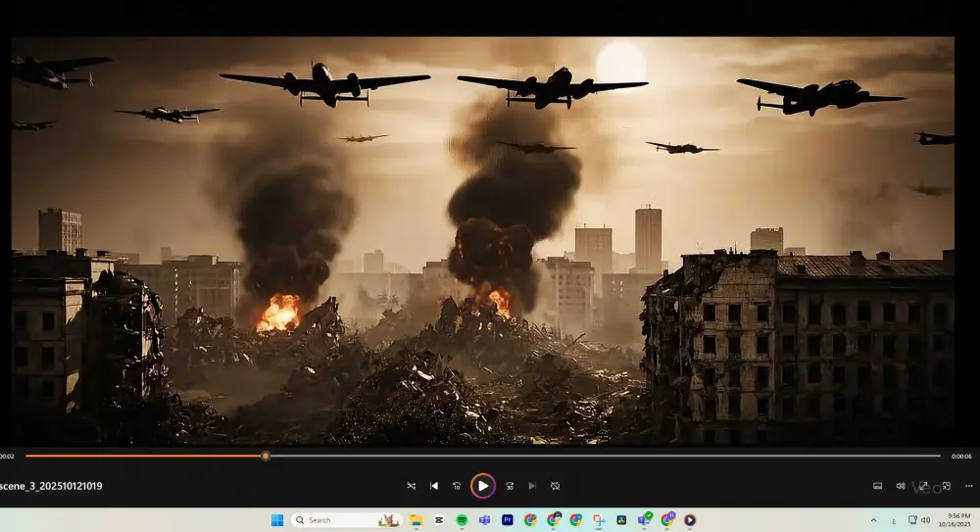Image resolution: width=980 pixels, height=532 pixels.
Task: Select Media Player icon in the taskbar
Action: 690,520
